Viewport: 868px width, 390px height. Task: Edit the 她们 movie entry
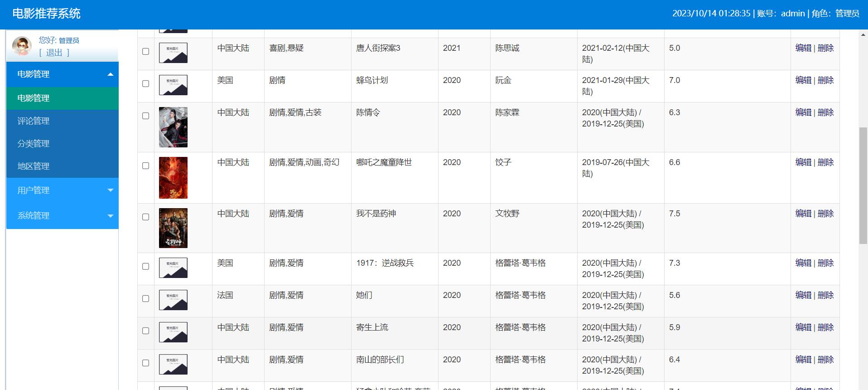803,295
